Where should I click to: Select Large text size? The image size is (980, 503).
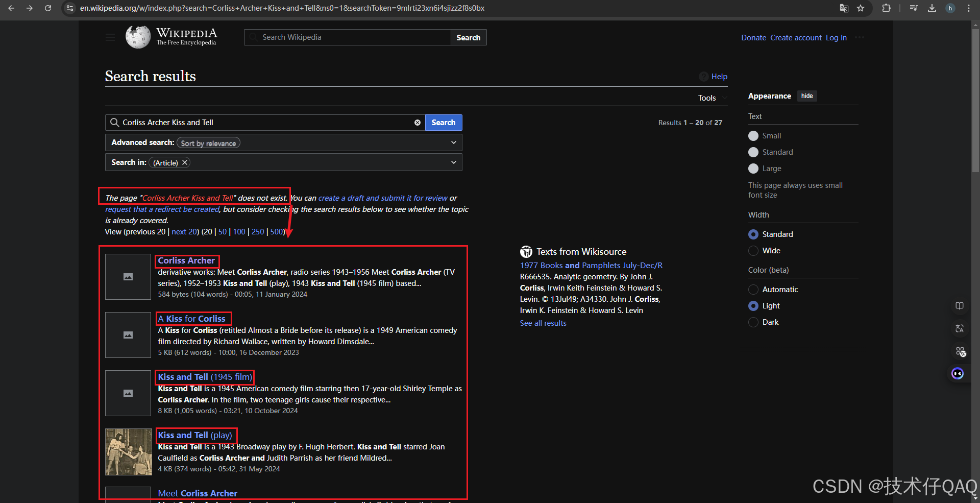coord(753,169)
